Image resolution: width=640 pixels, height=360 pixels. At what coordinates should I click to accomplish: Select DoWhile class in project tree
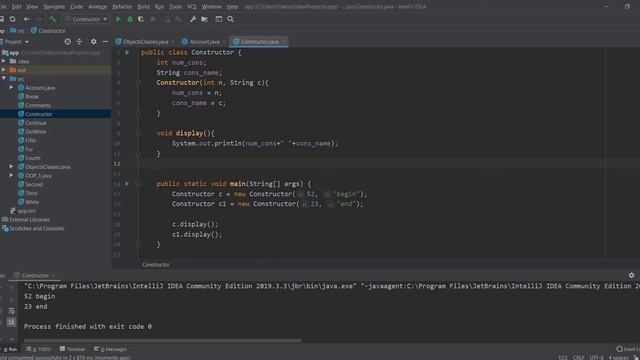(x=35, y=131)
